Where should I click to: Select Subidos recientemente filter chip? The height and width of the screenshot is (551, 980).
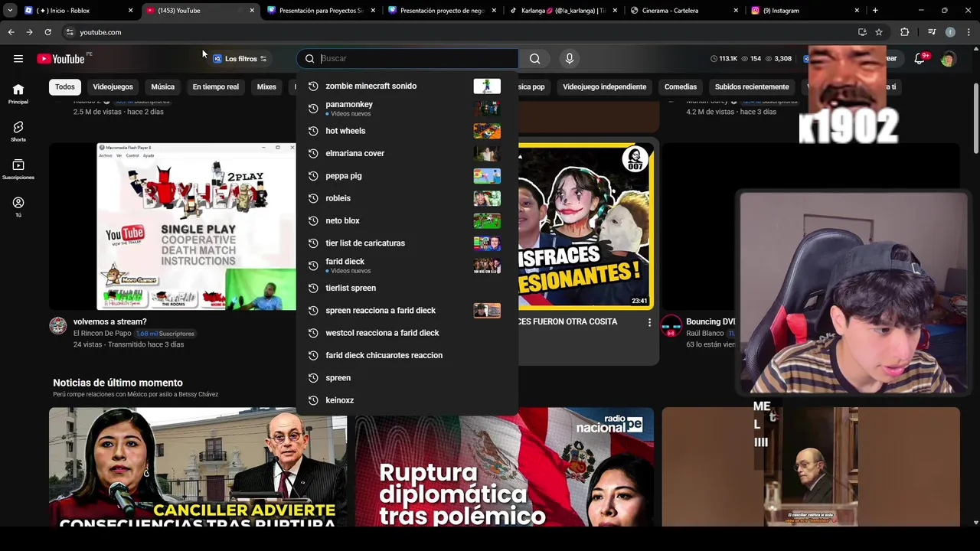coord(752,86)
